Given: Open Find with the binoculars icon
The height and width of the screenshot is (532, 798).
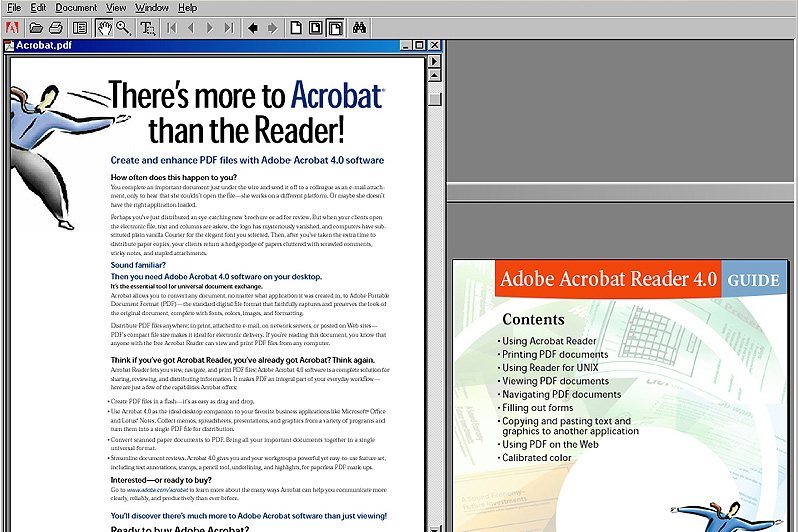Looking at the screenshot, I should click(360, 27).
